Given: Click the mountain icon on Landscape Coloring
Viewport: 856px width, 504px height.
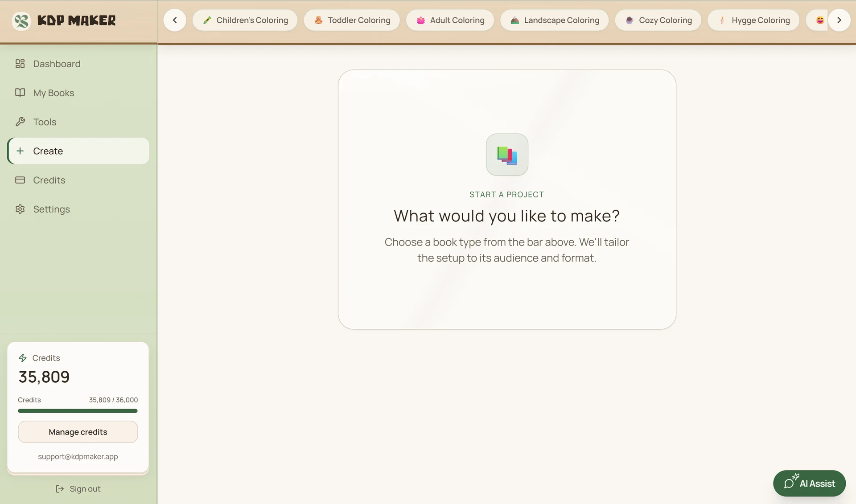Looking at the screenshot, I should (515, 20).
